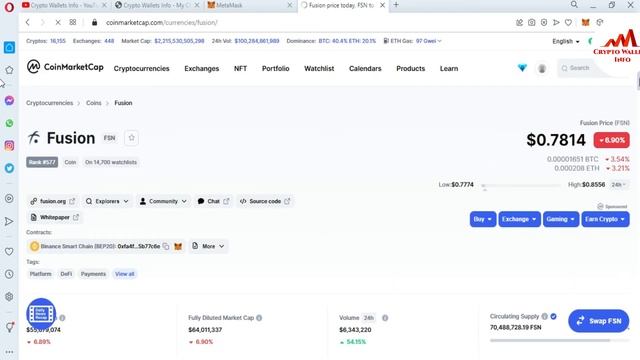The width and height of the screenshot is (640, 360).
Task: Open Exchanges nav menu
Action: (x=202, y=69)
